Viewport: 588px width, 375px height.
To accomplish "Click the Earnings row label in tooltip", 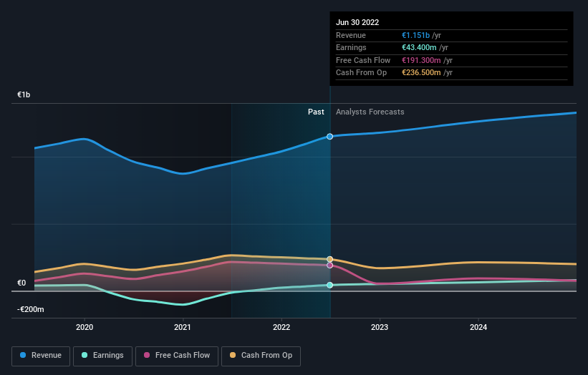I will 351,47.
